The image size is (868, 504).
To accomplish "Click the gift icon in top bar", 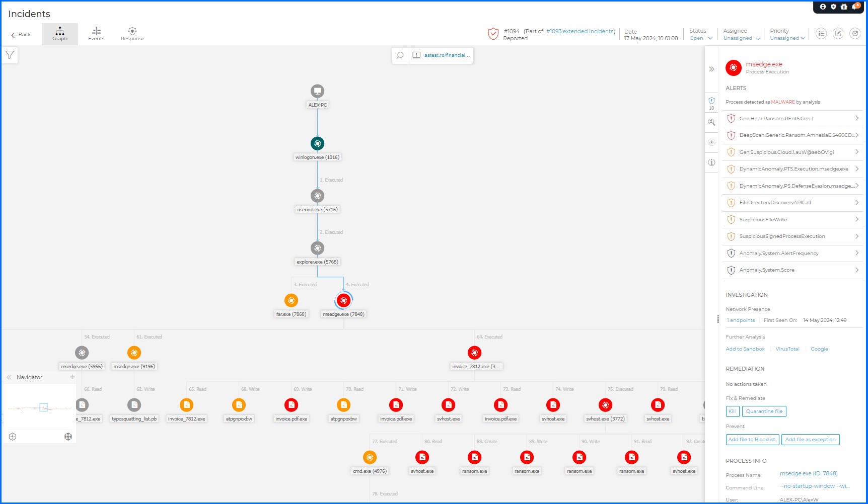I will (x=844, y=7).
